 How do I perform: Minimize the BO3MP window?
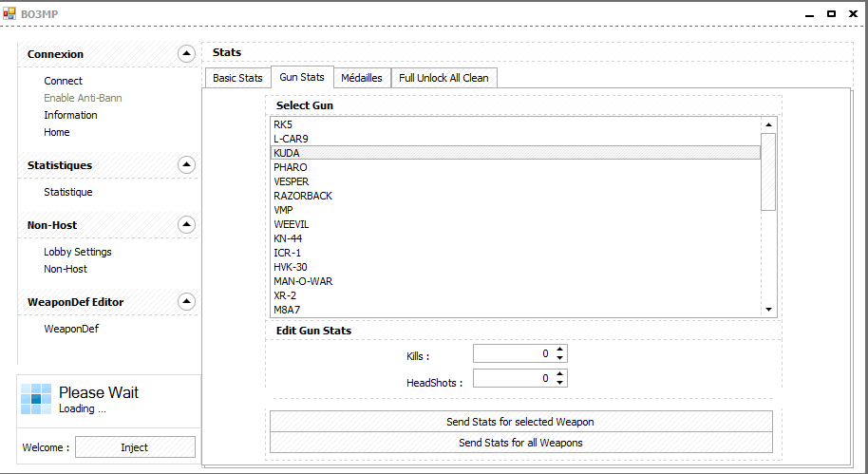pos(810,14)
